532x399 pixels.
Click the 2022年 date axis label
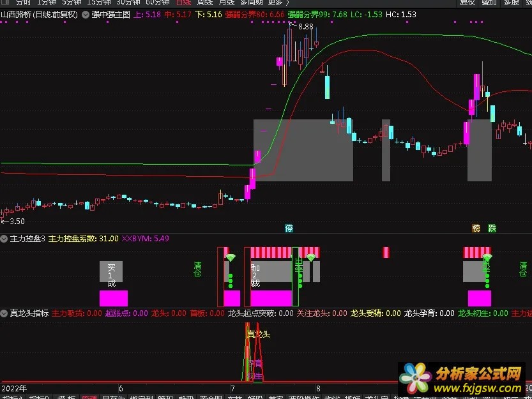(x=14, y=389)
